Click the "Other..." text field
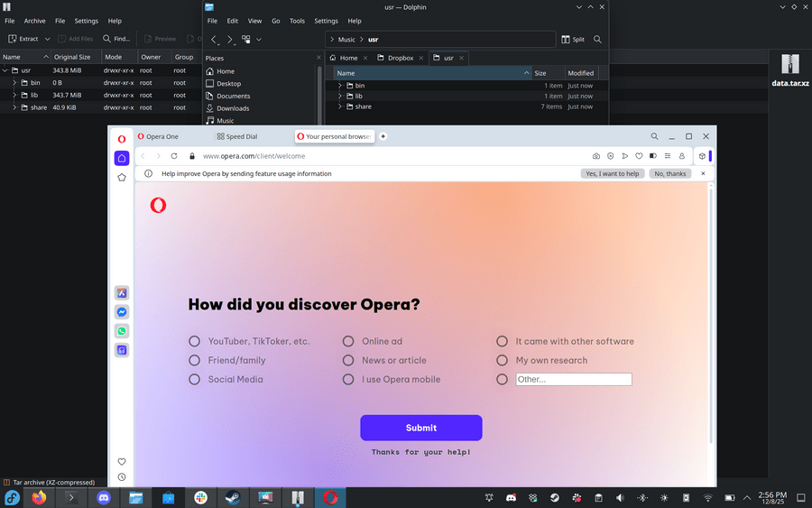Viewport: 812px width, 508px height. (573, 379)
